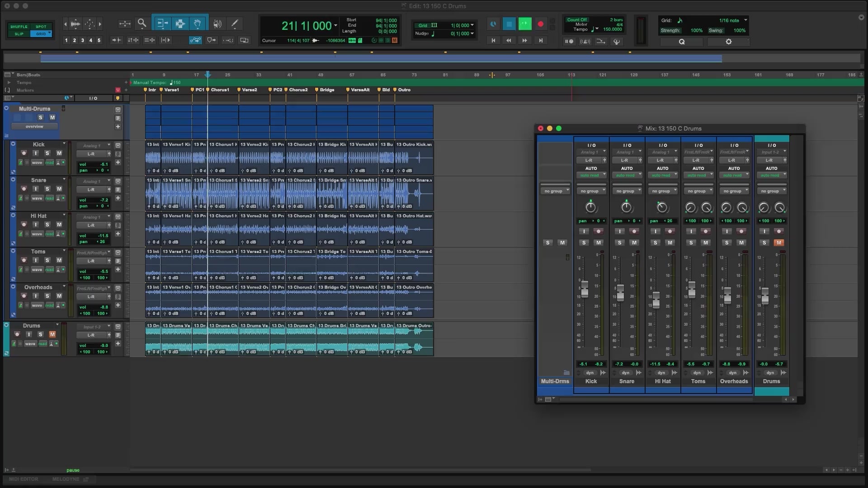Image resolution: width=868 pixels, height=488 pixels.
Task: Toggle the Metronome click icon
Action: click(x=585, y=42)
